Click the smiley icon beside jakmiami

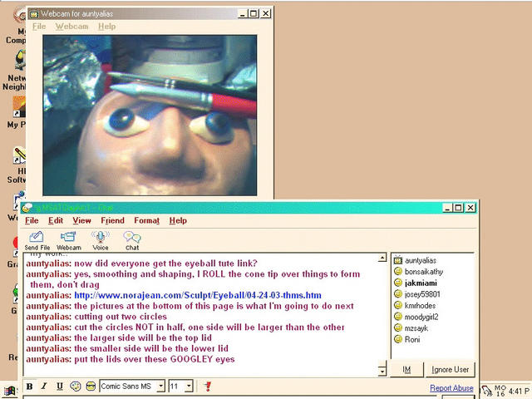point(398,283)
